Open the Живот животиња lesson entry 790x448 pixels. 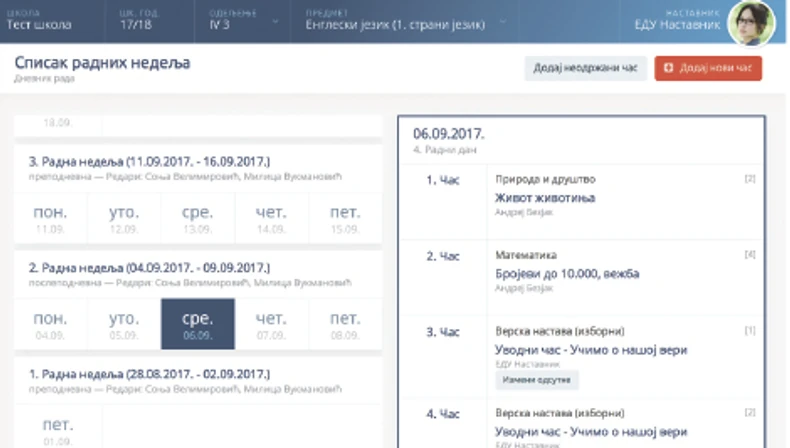(545, 198)
